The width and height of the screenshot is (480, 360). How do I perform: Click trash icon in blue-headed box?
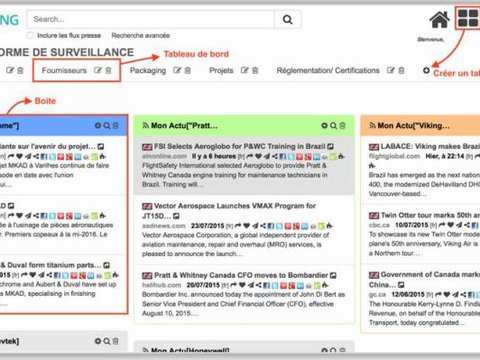(116, 126)
